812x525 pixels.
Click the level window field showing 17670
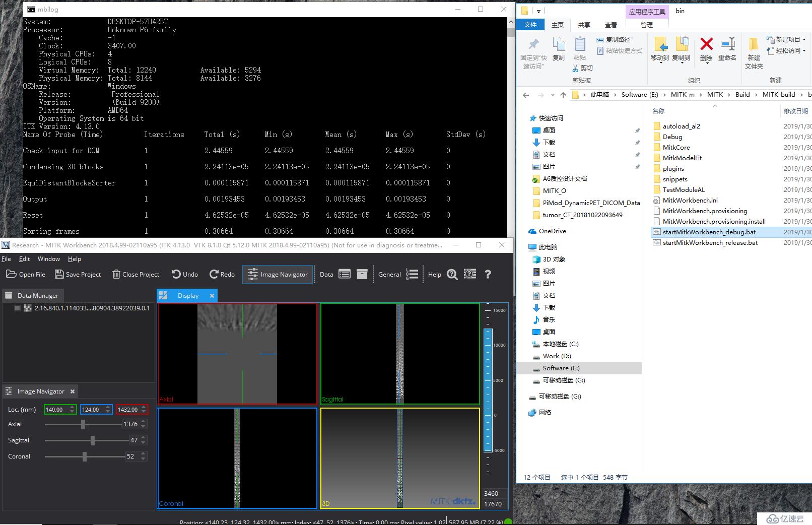pyautogui.click(x=495, y=504)
